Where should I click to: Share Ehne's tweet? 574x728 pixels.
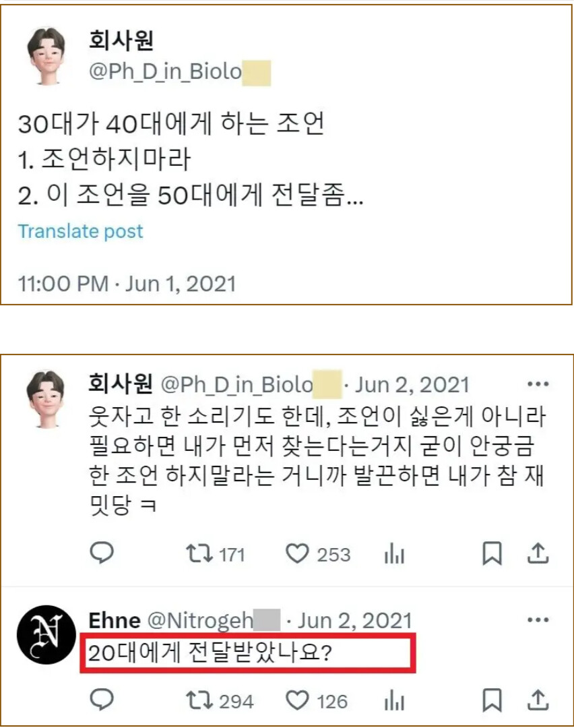[x=538, y=700]
